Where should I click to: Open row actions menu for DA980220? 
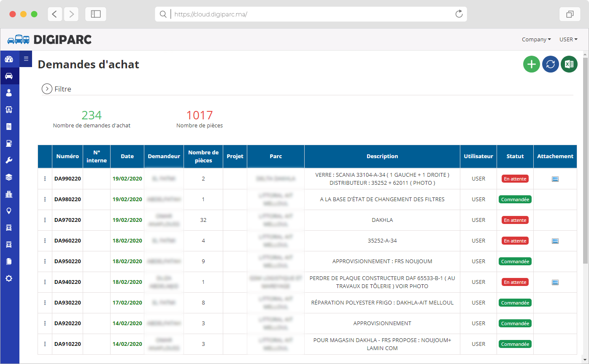pyautogui.click(x=45, y=200)
